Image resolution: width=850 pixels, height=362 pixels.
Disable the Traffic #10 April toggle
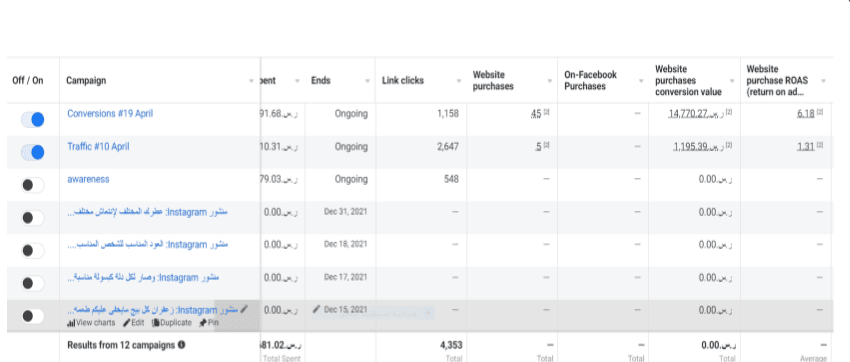click(33, 153)
